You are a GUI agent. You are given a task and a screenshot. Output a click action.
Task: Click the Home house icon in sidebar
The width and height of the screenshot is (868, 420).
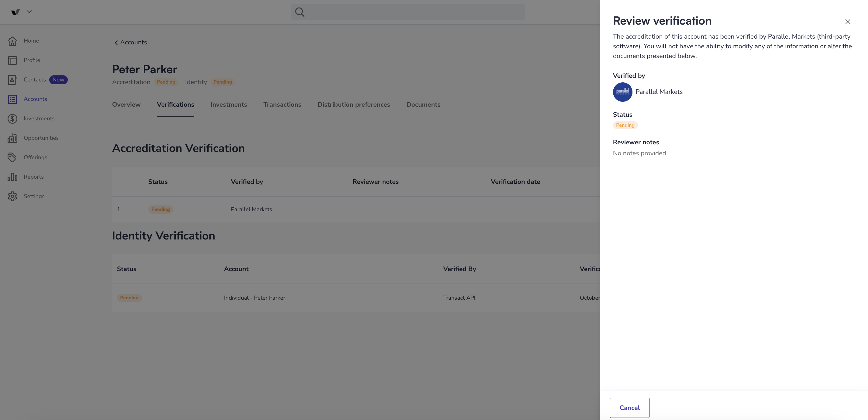12,41
